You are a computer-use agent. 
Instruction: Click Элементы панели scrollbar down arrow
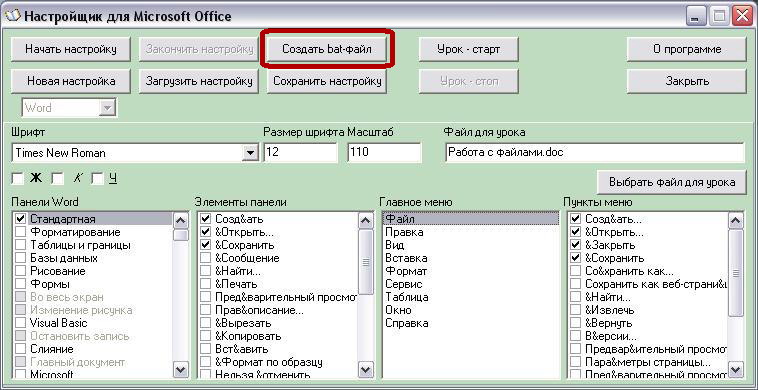point(365,370)
